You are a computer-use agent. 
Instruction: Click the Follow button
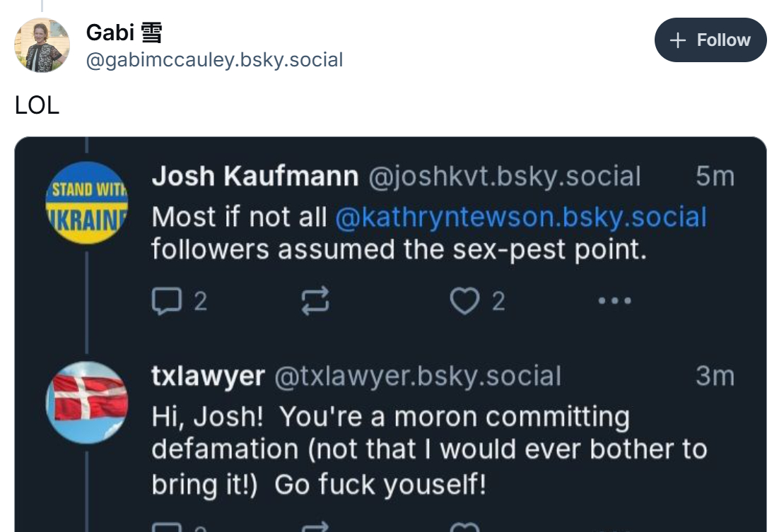(710, 40)
